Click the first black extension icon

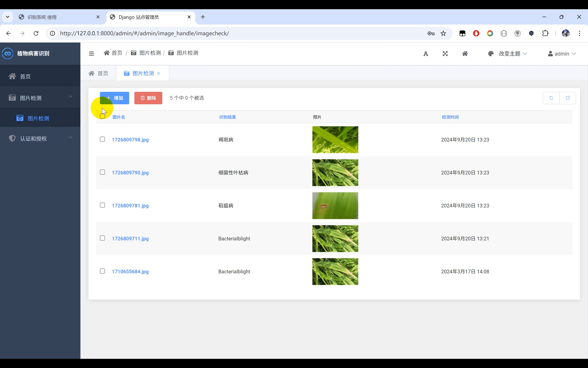pyautogui.click(x=462, y=33)
